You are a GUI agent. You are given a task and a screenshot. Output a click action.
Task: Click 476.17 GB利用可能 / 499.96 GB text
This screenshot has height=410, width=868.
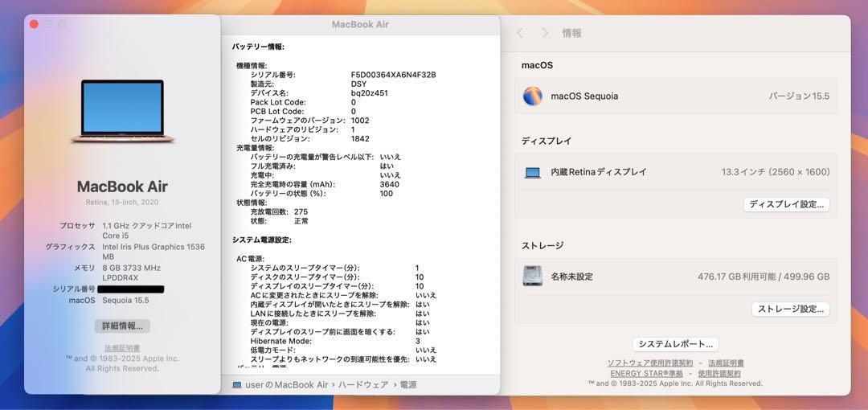764,277
